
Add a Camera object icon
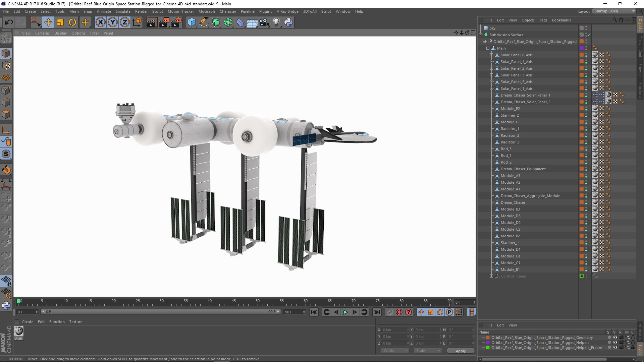coord(264,22)
